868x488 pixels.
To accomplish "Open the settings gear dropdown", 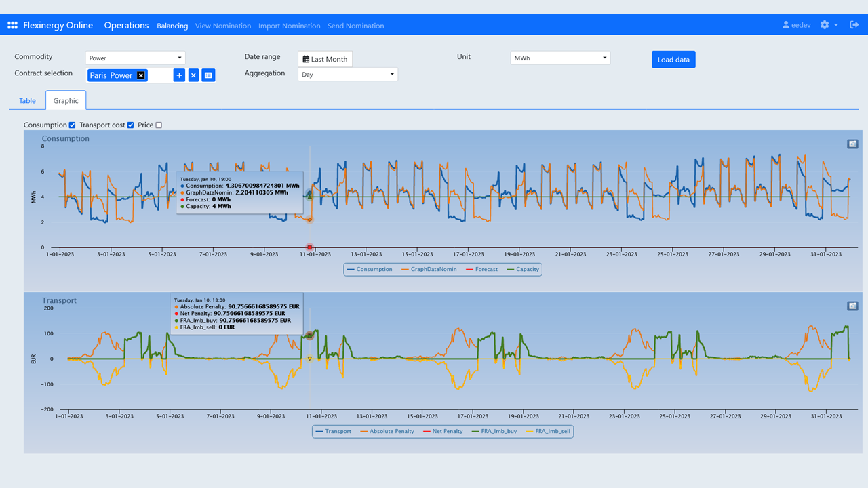I will (828, 25).
